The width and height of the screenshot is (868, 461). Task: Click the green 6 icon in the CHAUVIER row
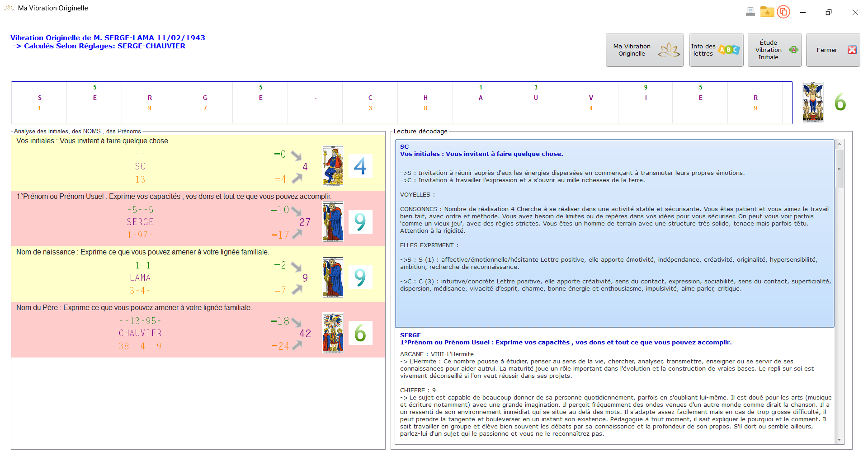[360, 333]
